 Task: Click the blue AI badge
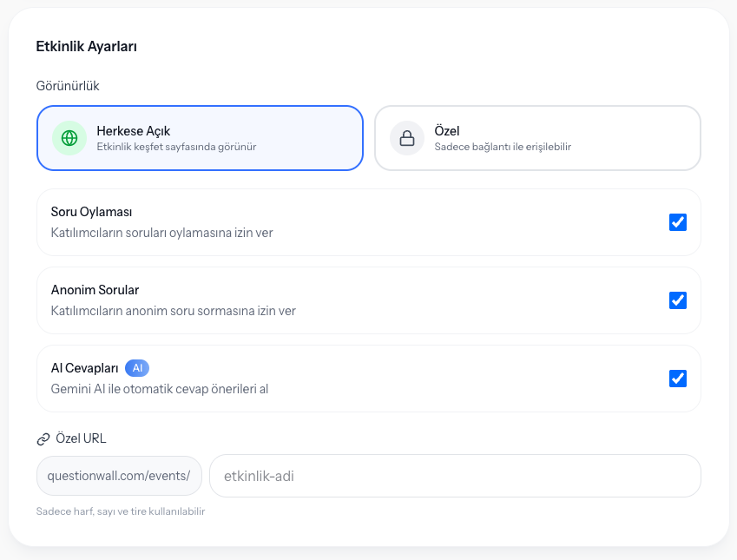(137, 368)
